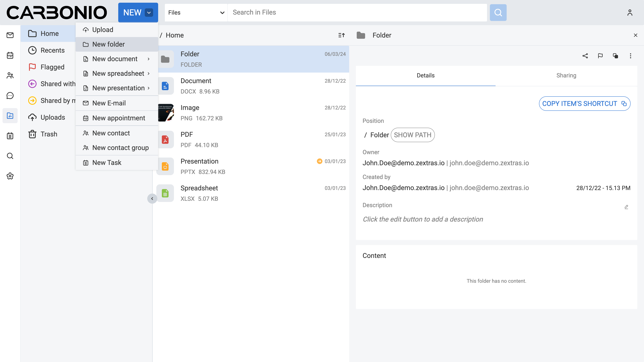The width and height of the screenshot is (644, 362).
Task: Click the share icon for Folder
Action: pos(585,56)
